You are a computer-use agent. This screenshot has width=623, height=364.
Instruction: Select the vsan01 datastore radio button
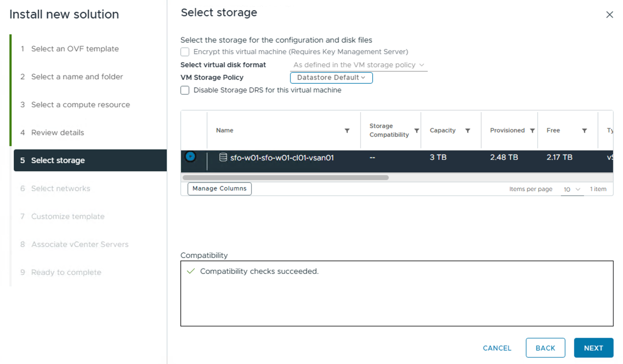coord(190,157)
